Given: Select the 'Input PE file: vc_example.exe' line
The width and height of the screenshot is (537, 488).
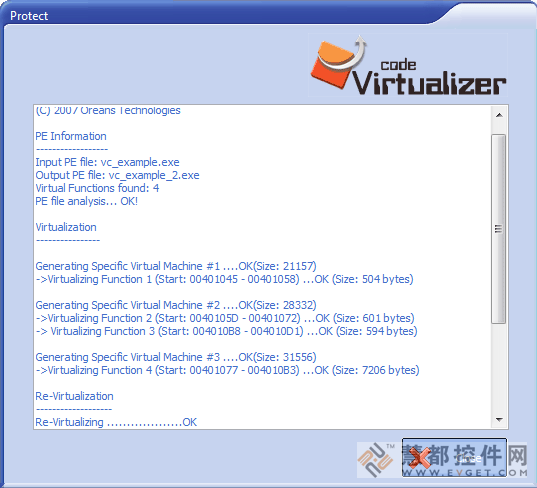Looking at the screenshot, I should [107, 162].
